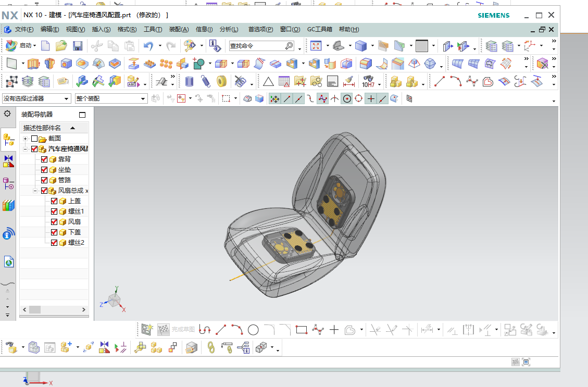Uncheck the 坐垫 component checkbox

click(44, 170)
